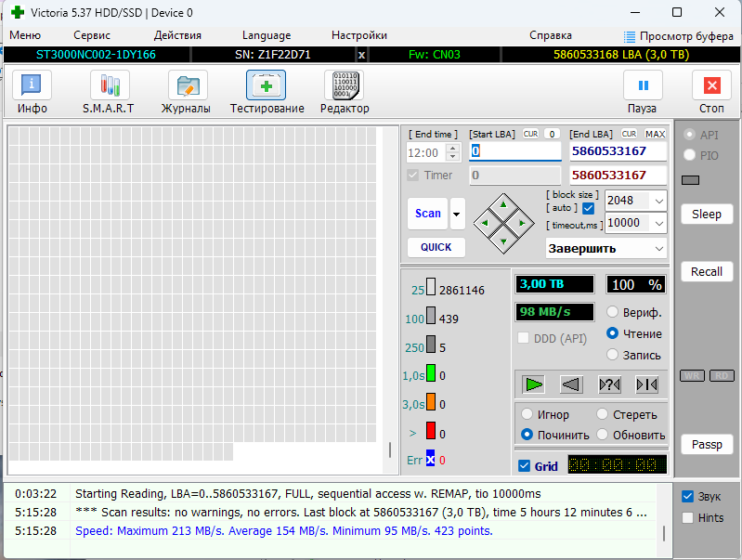Click the CUR button beside End LBA
The width and height of the screenshot is (742, 560).
(629, 134)
